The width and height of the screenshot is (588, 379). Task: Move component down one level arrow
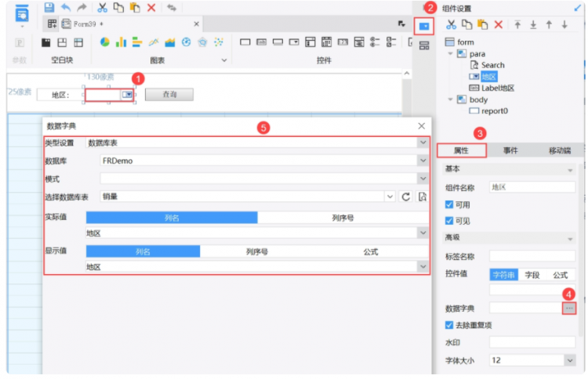coord(564,25)
